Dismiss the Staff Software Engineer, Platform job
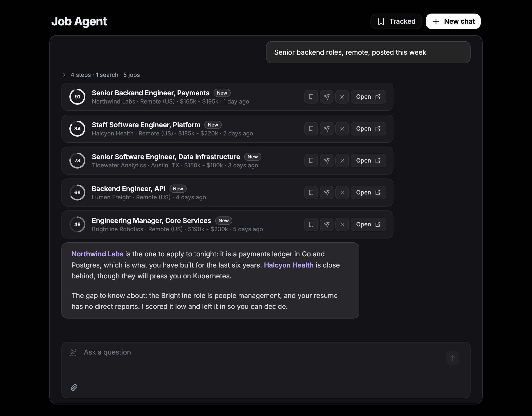The width and height of the screenshot is (532, 416). coord(342,129)
